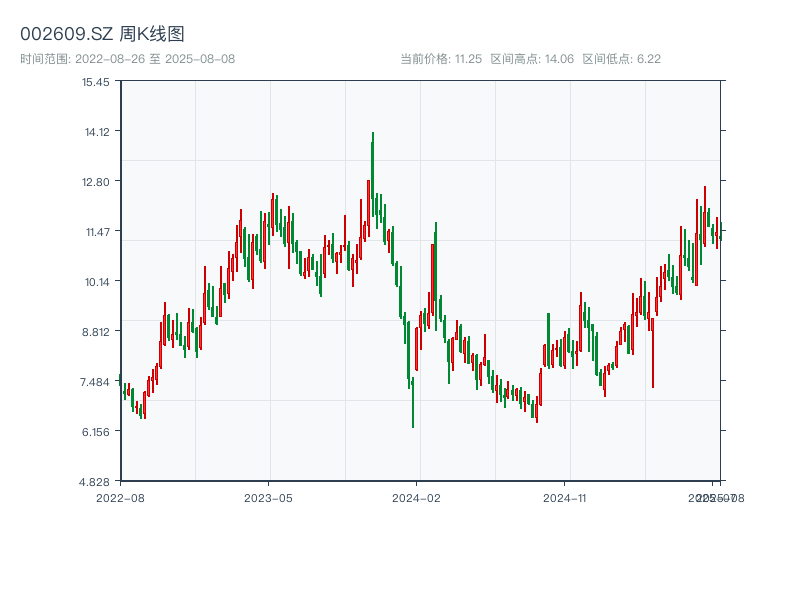800x600 pixels.
Task: Click the y-axis label 11.47
Action: coord(97,232)
